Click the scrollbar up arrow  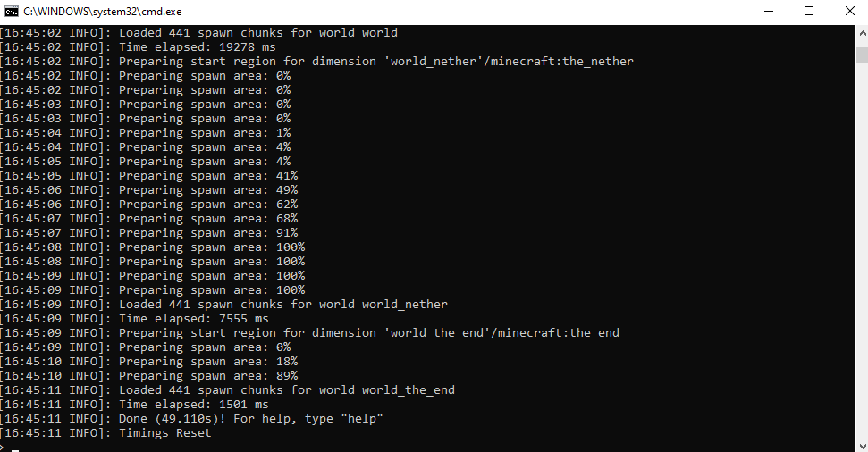coord(863,33)
